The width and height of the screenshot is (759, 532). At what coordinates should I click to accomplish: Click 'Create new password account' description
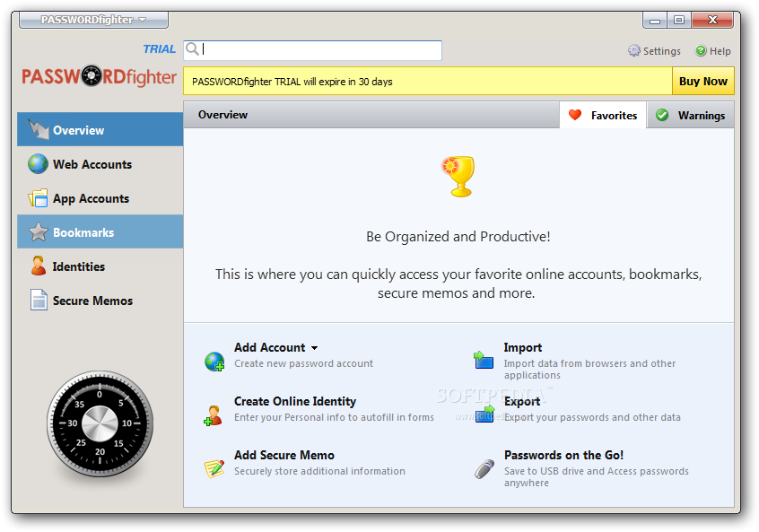tap(303, 363)
